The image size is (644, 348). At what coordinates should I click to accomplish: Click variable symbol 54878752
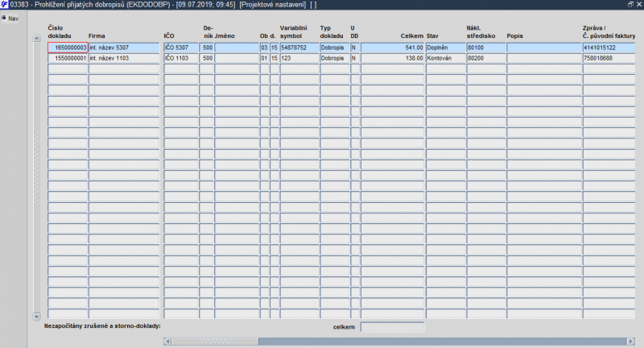click(x=299, y=48)
